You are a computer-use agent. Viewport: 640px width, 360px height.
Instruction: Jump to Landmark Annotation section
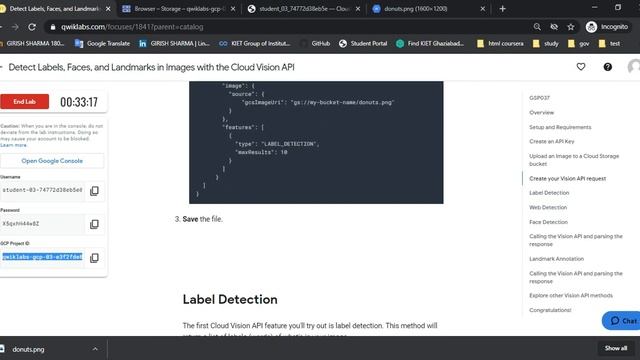(556, 259)
